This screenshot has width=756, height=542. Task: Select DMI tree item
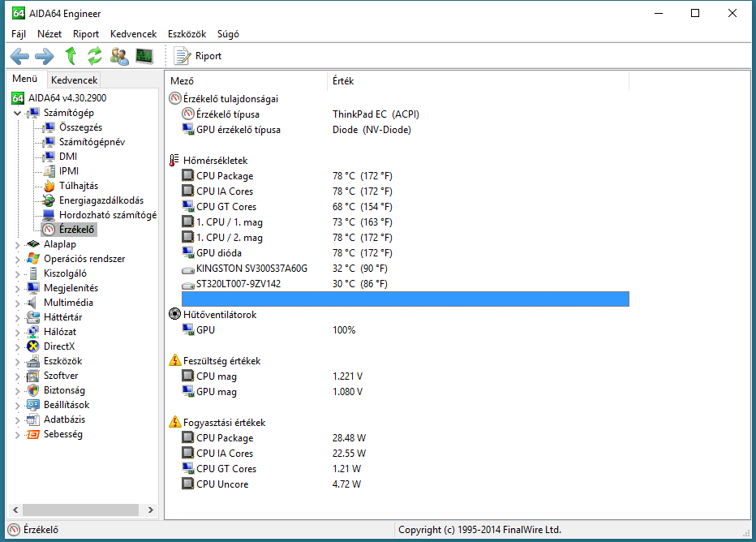(x=68, y=157)
